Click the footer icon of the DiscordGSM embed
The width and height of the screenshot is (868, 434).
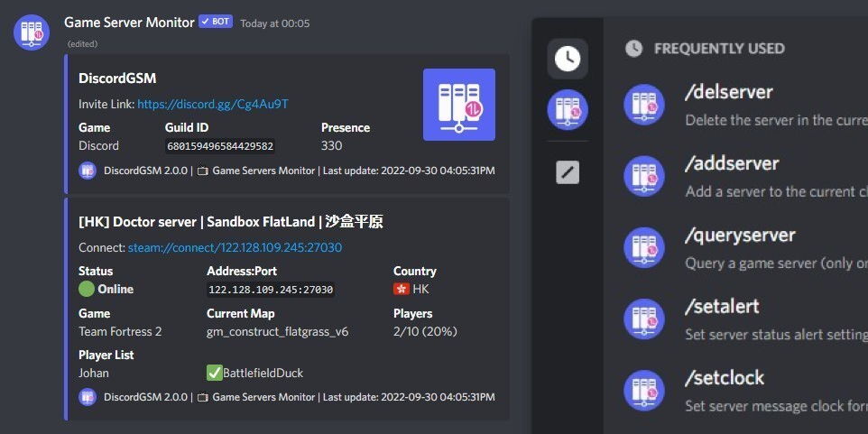(x=88, y=171)
